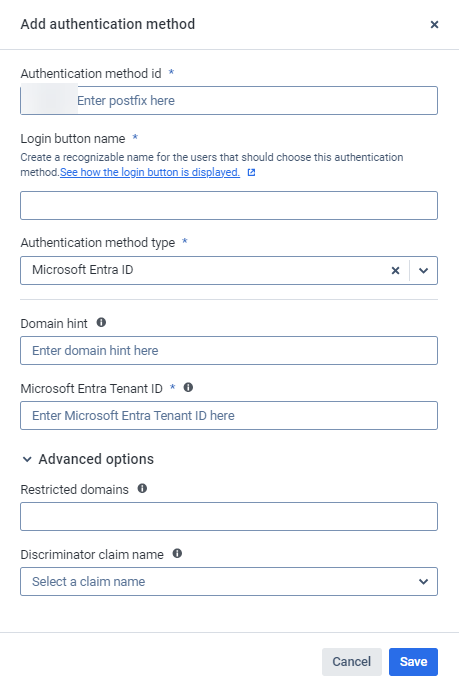Click the Discriminator claim name info icon
Image resolution: width=459 pixels, height=687 pixels.
177,553
